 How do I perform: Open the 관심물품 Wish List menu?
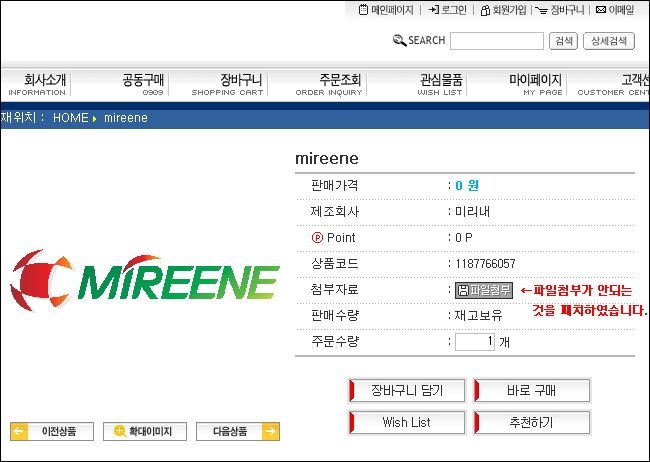tap(440, 84)
